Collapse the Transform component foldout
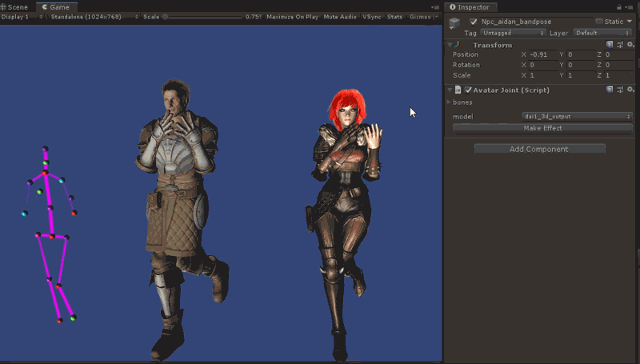This screenshot has height=364, width=640. click(450, 45)
